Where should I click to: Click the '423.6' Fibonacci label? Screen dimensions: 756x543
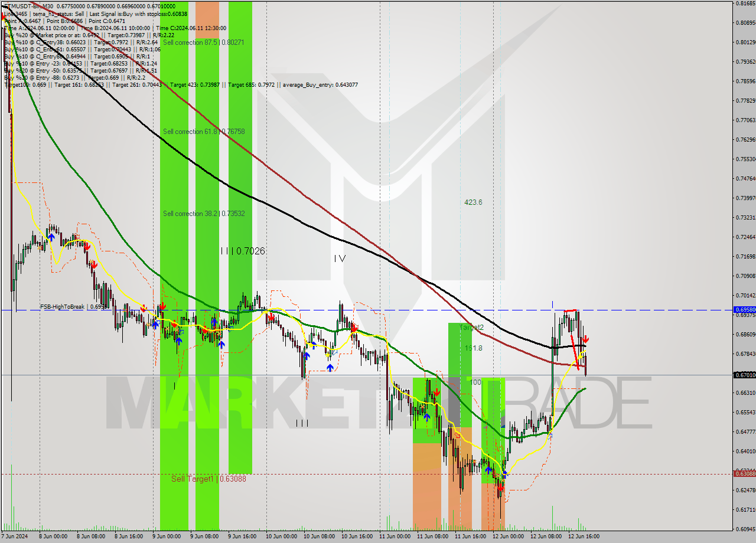pos(473,202)
